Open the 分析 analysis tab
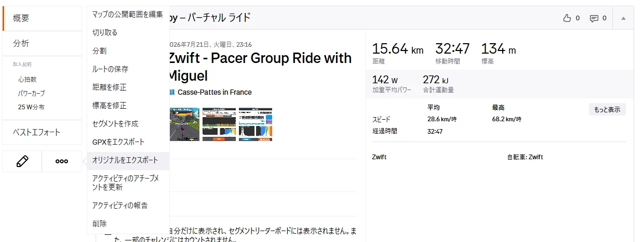Screen dimensions: 644x242 (42, 44)
